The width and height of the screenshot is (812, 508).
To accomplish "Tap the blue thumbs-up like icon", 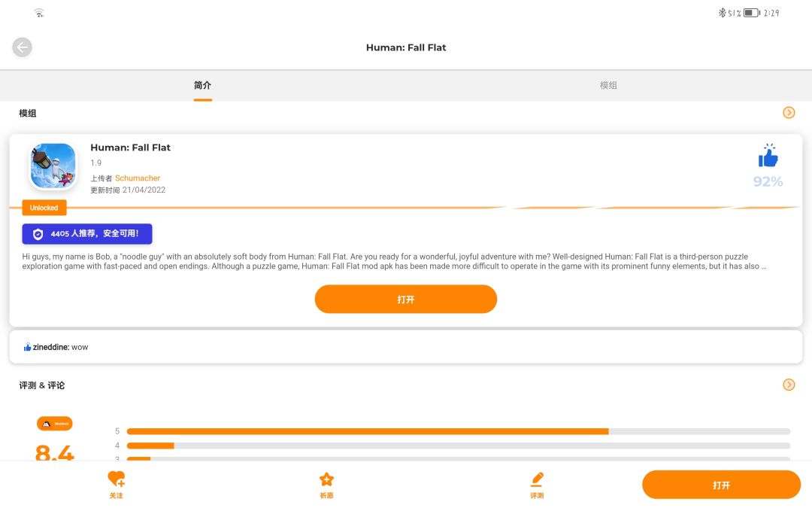I will (x=768, y=156).
